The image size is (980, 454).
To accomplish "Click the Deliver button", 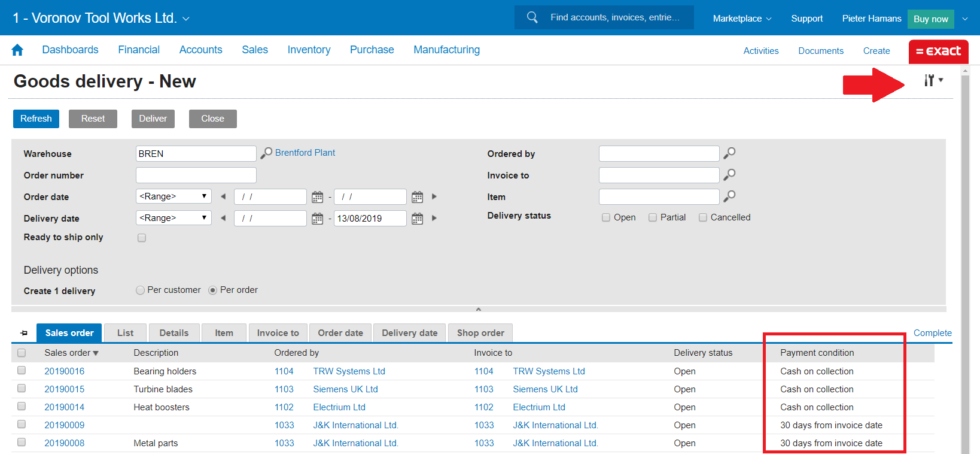I will (153, 119).
